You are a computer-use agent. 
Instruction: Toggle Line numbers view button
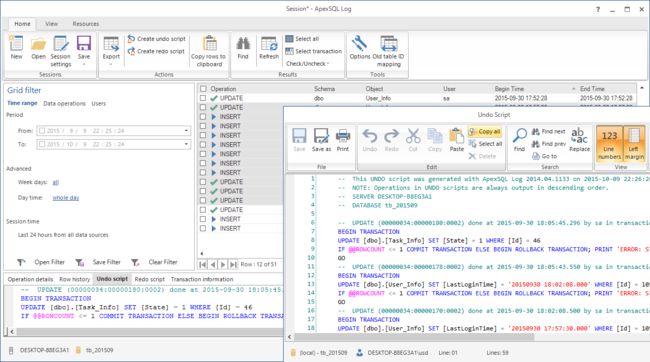pyautogui.click(x=609, y=143)
